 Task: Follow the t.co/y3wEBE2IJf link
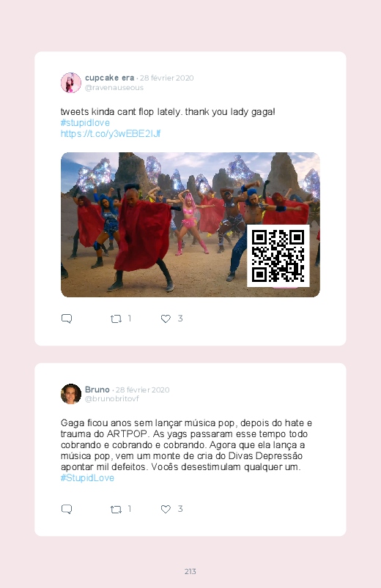(x=111, y=133)
